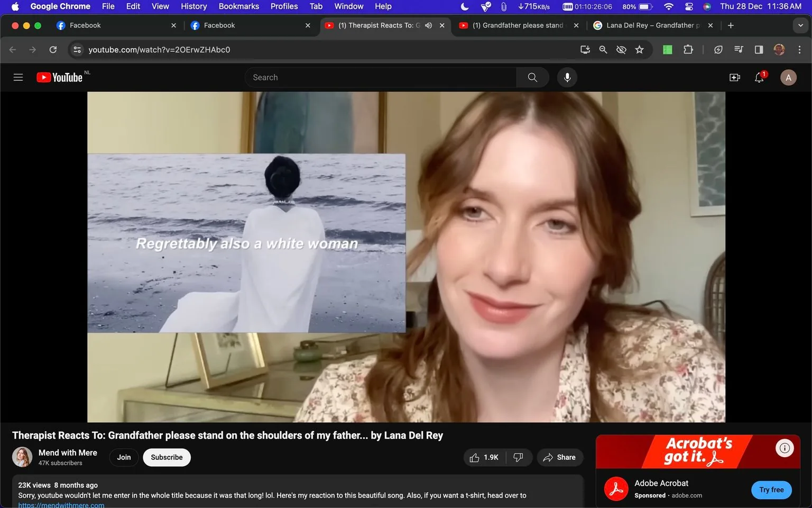Toggle the like button on the video

coord(482,457)
